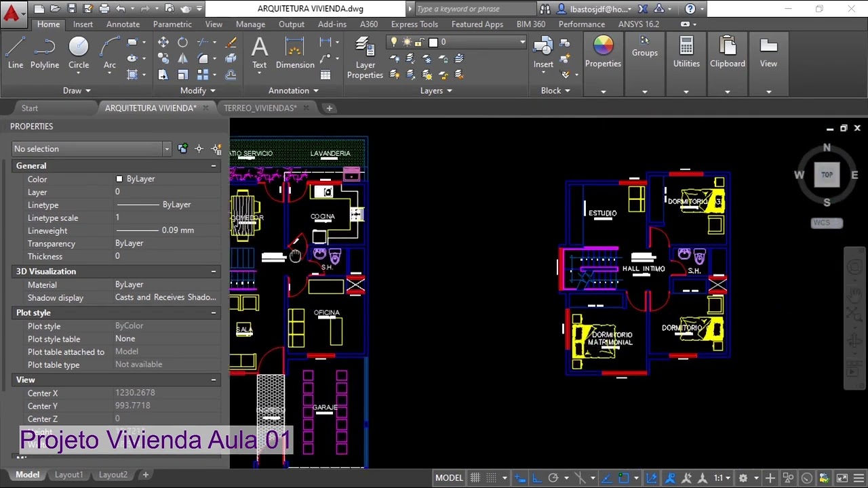
Task: Click the MODEL button in status bar
Action: point(449,478)
